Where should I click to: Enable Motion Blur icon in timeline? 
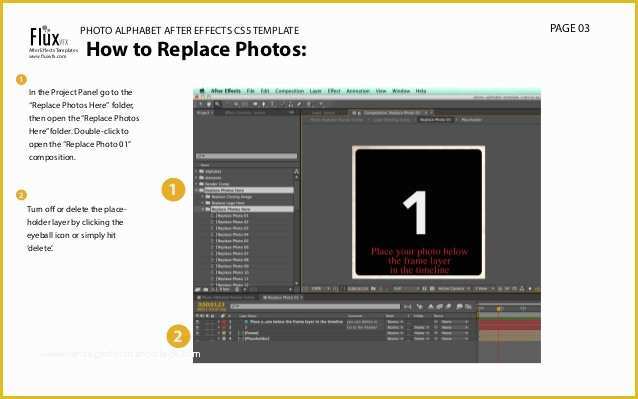tap(459, 307)
